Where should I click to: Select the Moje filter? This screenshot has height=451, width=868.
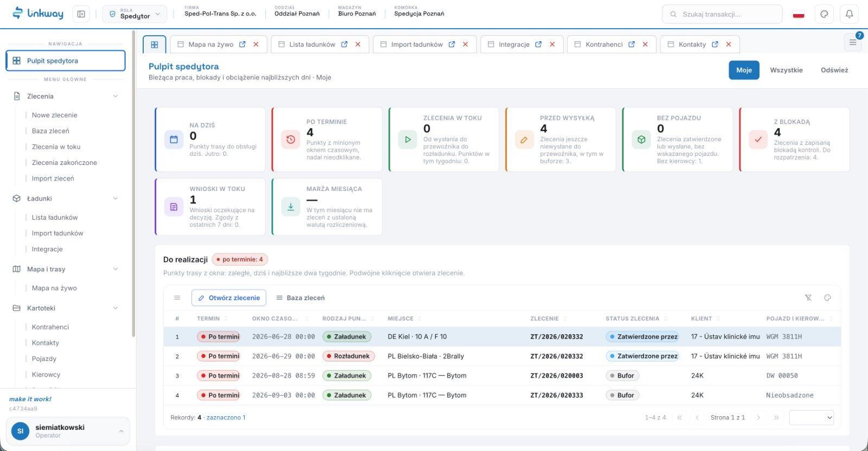(x=744, y=70)
